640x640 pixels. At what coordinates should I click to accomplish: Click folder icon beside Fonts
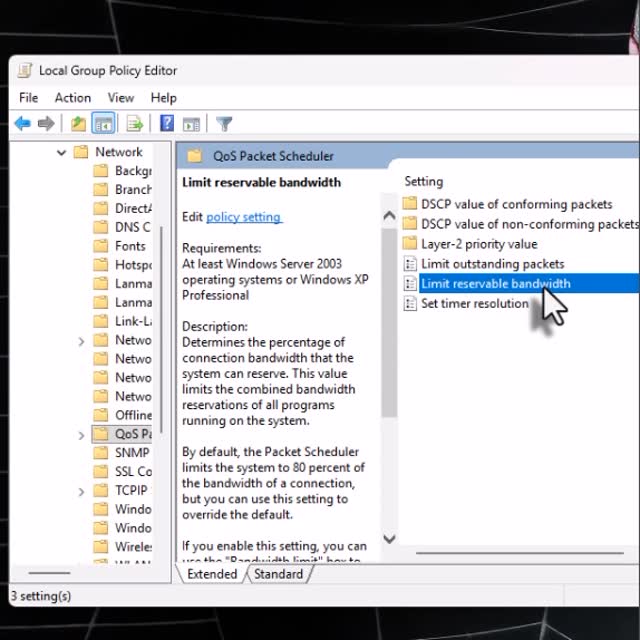pyautogui.click(x=100, y=246)
